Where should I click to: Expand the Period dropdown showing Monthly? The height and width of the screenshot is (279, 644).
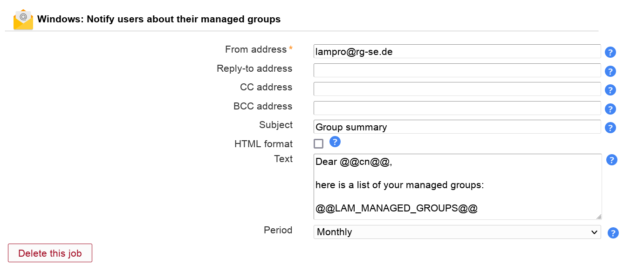pyautogui.click(x=457, y=232)
